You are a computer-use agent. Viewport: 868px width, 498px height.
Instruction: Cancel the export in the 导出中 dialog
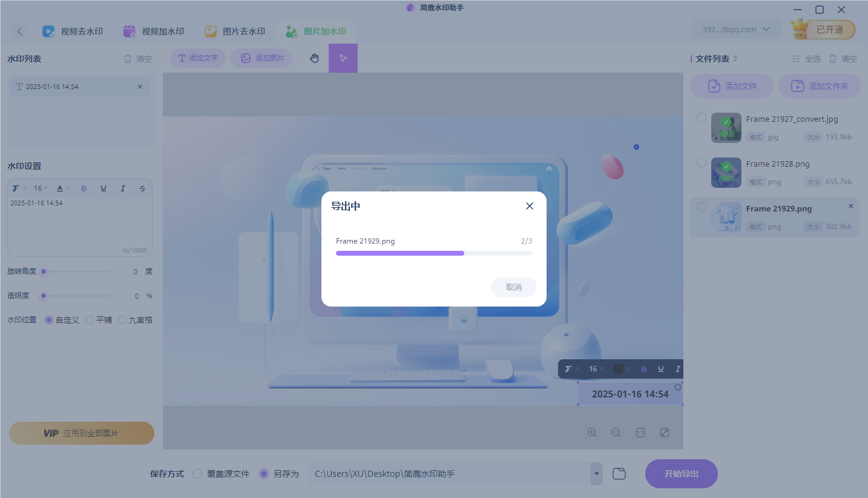[513, 287]
